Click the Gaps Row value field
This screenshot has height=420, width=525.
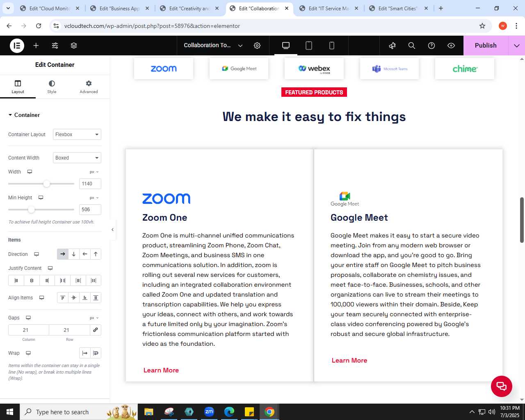69,330
